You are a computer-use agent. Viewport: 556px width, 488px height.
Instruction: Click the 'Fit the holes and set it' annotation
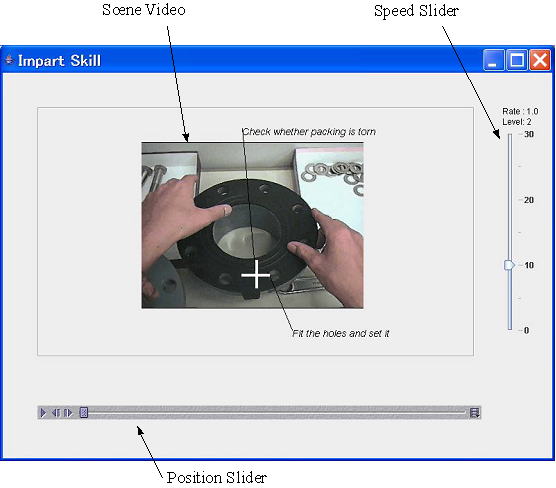(340, 333)
